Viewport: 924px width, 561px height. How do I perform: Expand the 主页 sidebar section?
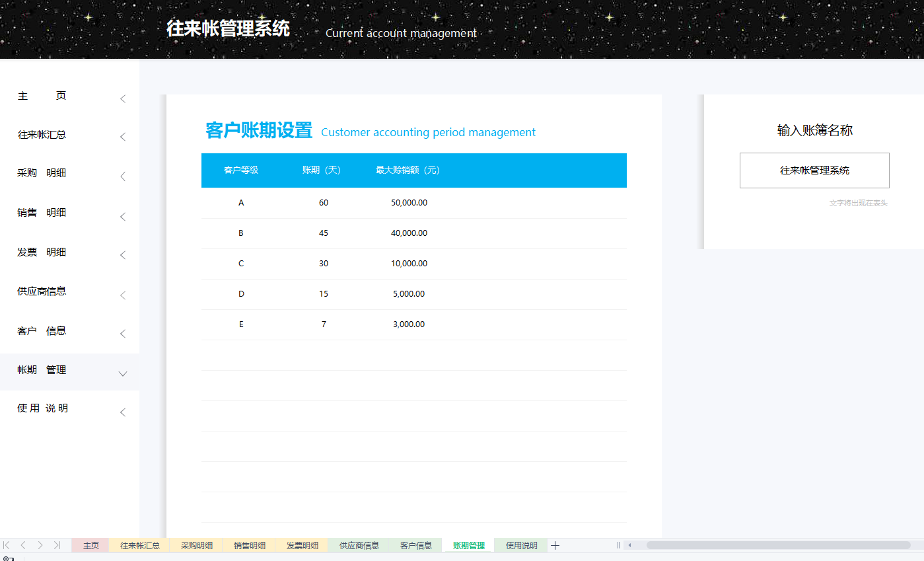pyautogui.click(x=123, y=98)
